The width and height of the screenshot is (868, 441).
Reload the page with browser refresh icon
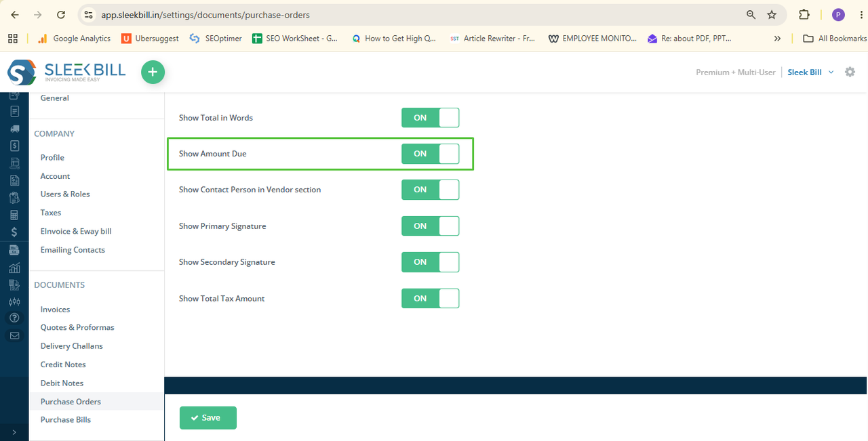(x=61, y=14)
